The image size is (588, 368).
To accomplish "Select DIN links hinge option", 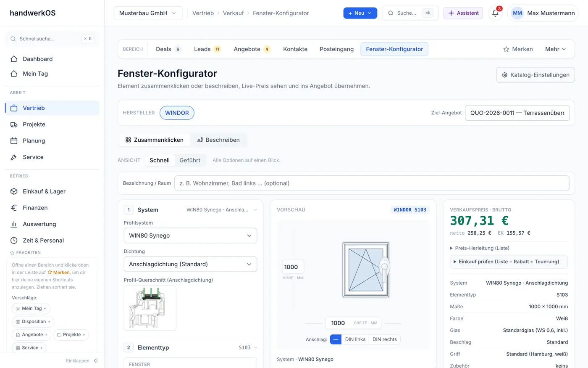I will (355, 339).
